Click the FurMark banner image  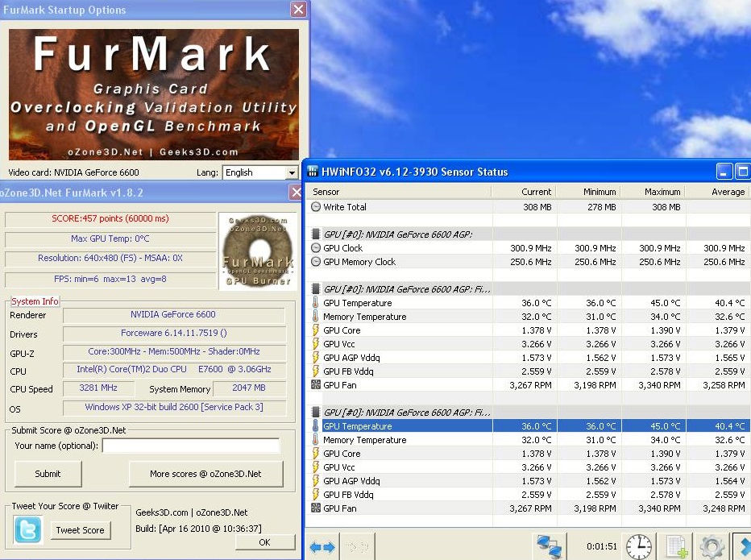154,94
